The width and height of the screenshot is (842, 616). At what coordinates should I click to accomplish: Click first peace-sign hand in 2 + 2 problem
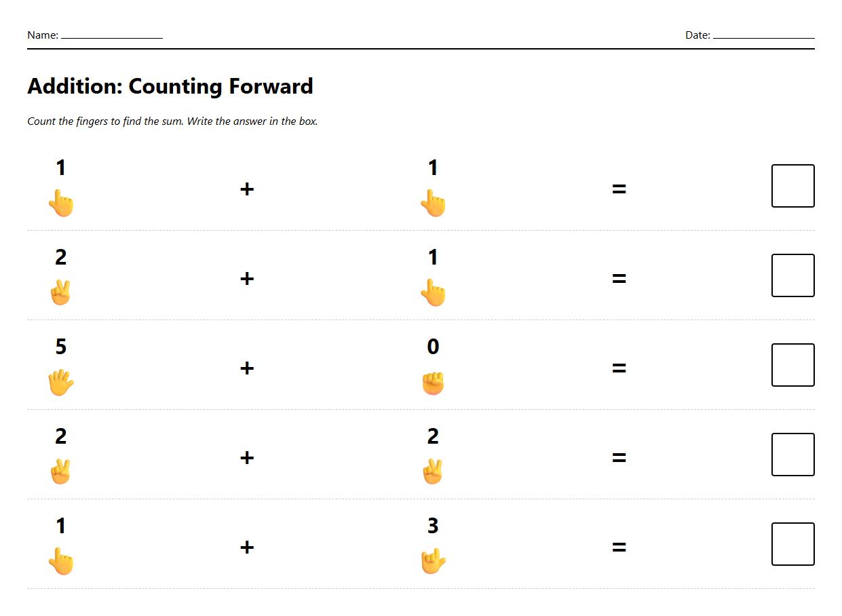pyautogui.click(x=60, y=472)
